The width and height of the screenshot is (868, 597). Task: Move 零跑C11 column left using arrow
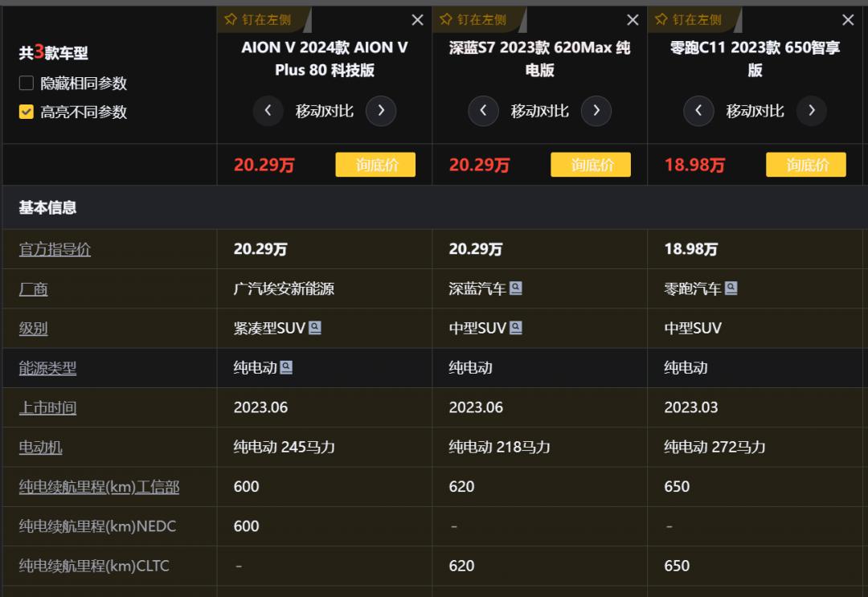[x=698, y=111]
